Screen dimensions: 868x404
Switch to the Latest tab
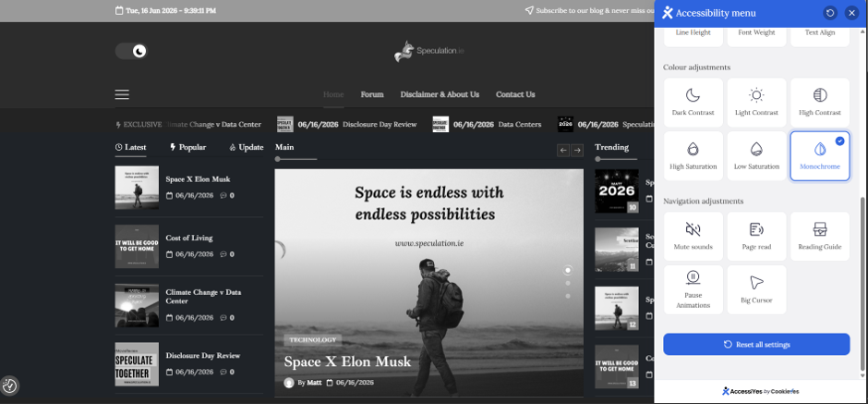[x=130, y=147]
